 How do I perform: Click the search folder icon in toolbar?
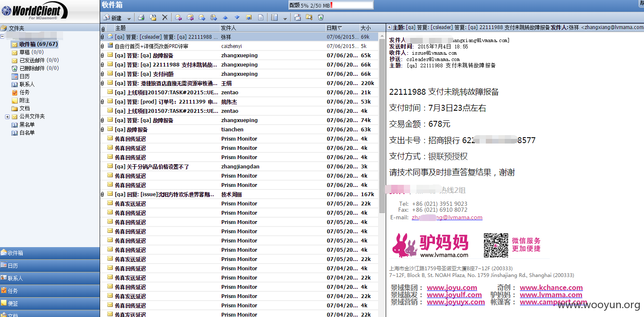tap(309, 18)
